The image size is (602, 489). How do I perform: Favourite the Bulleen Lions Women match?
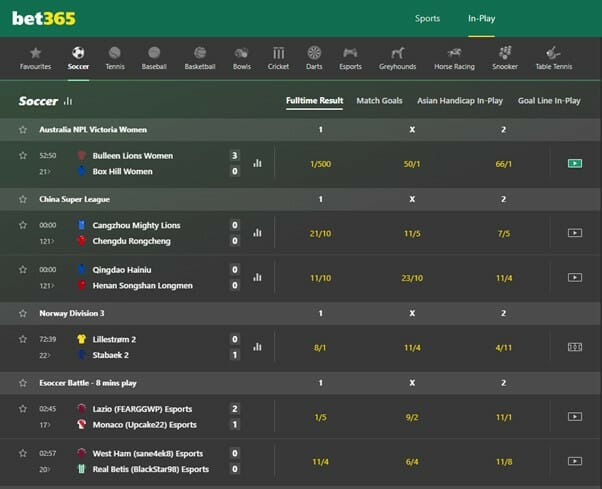coord(23,155)
